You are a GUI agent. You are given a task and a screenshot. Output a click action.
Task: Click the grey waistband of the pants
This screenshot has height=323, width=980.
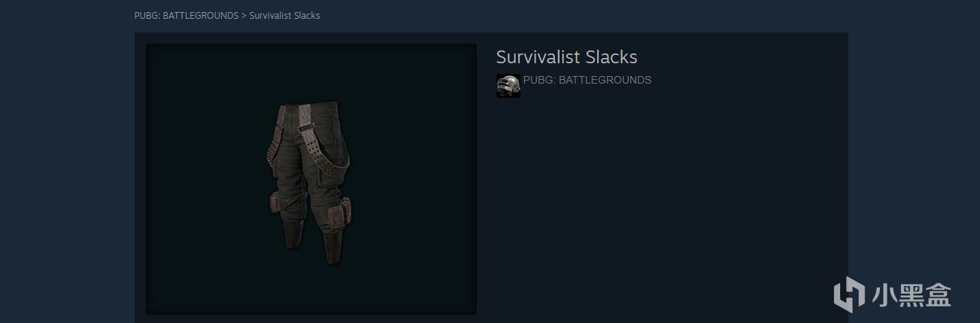[308, 113]
